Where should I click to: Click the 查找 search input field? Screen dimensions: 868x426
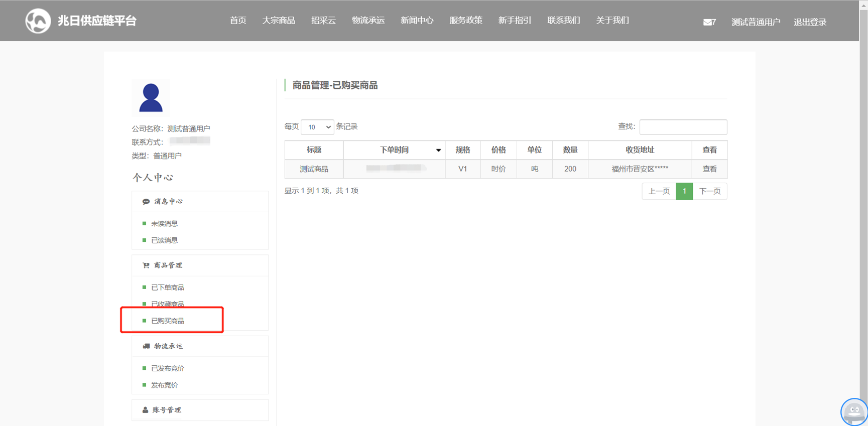point(683,127)
